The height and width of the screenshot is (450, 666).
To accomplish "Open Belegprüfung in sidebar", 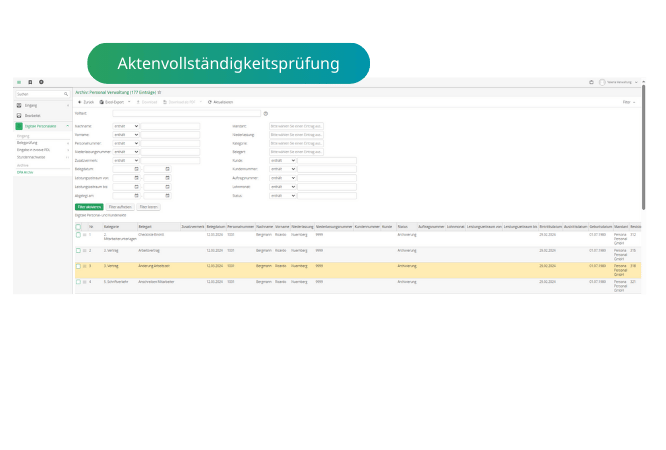I will coord(27,143).
